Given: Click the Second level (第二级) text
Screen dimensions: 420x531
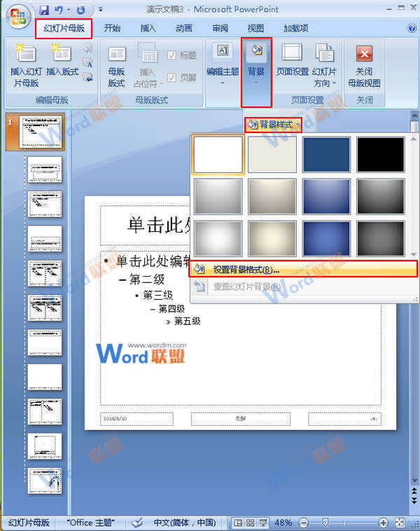Looking at the screenshot, I should click(x=147, y=280).
